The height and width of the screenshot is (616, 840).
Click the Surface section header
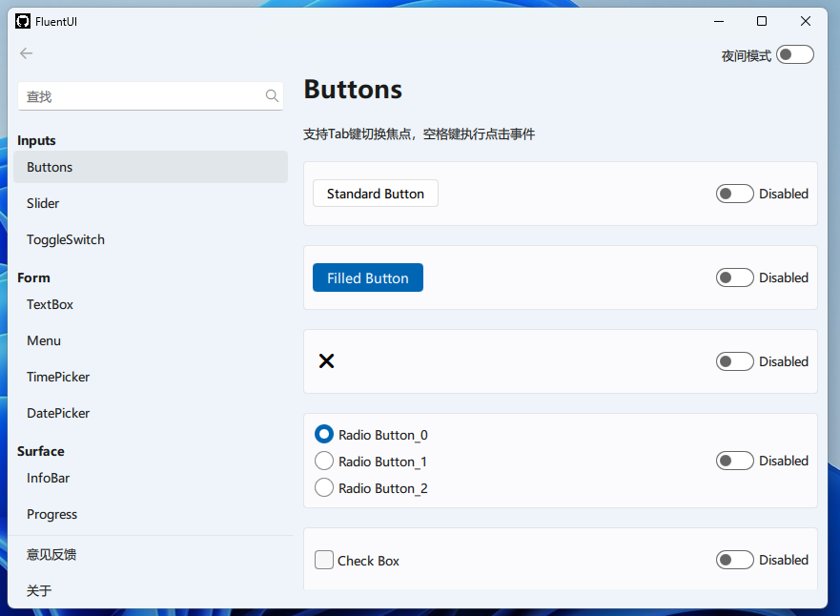(41, 452)
